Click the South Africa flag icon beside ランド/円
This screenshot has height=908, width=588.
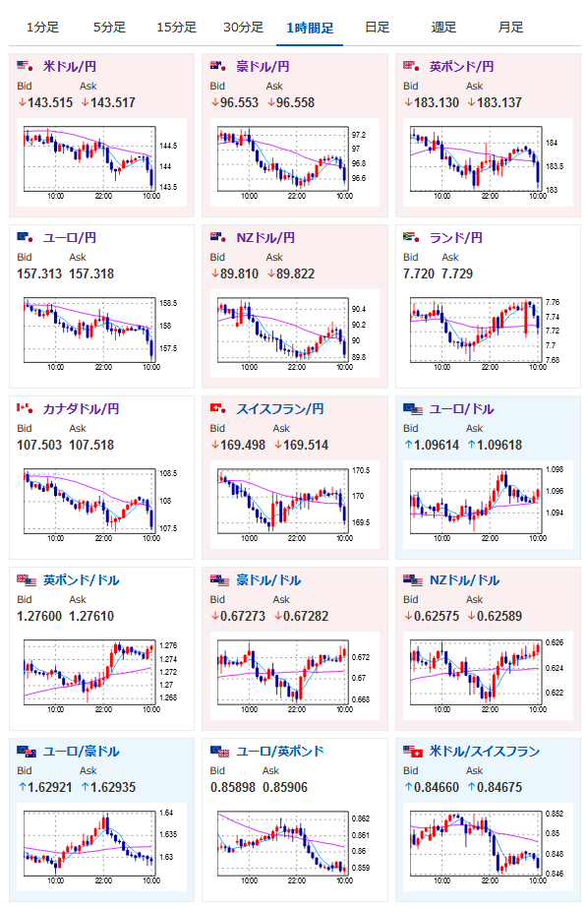[x=411, y=237]
